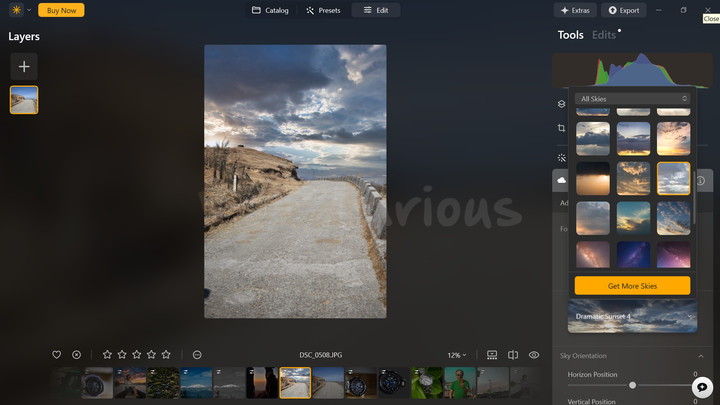Mark photo as favorite with heart
The image size is (720, 405).
point(56,354)
